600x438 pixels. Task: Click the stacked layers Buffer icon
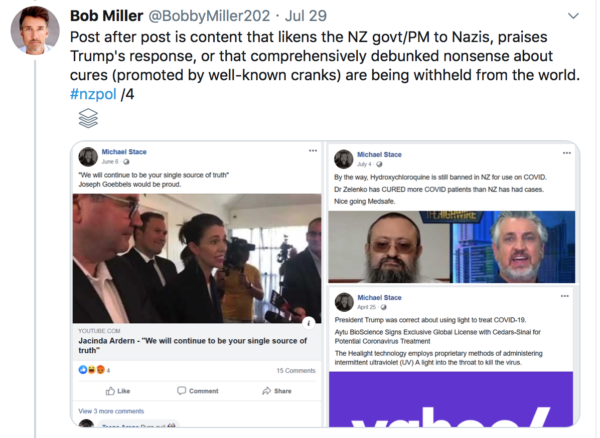(x=88, y=118)
